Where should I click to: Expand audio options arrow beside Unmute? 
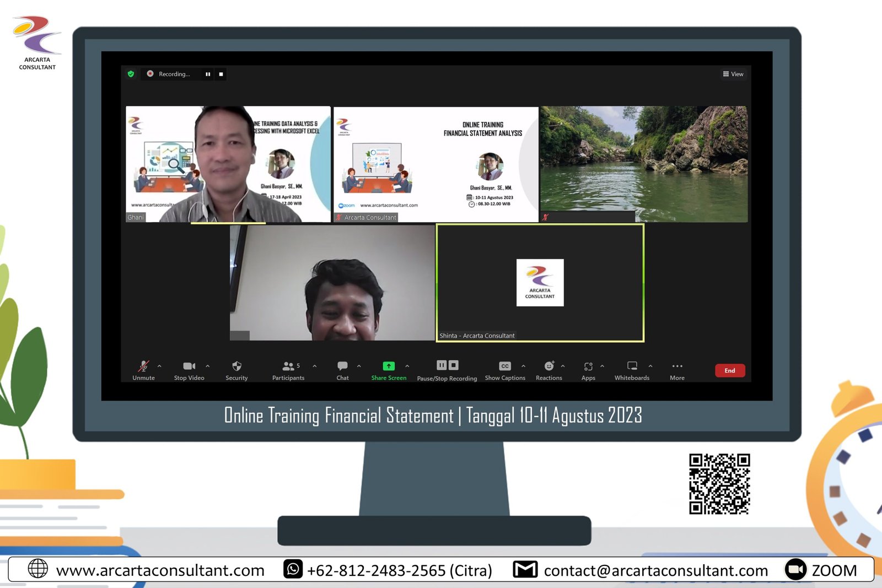pyautogui.click(x=160, y=366)
